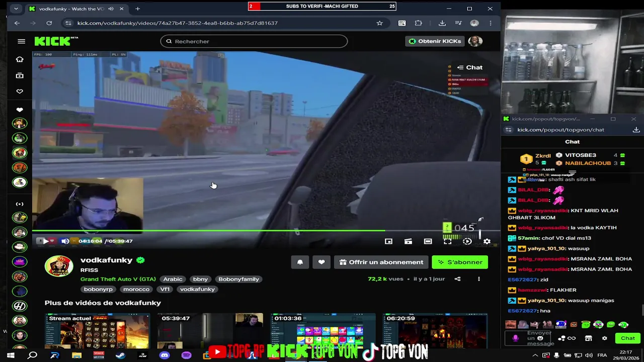Open the browser extensions puzzle icon
The width and height of the screenshot is (644, 362).
(418, 23)
